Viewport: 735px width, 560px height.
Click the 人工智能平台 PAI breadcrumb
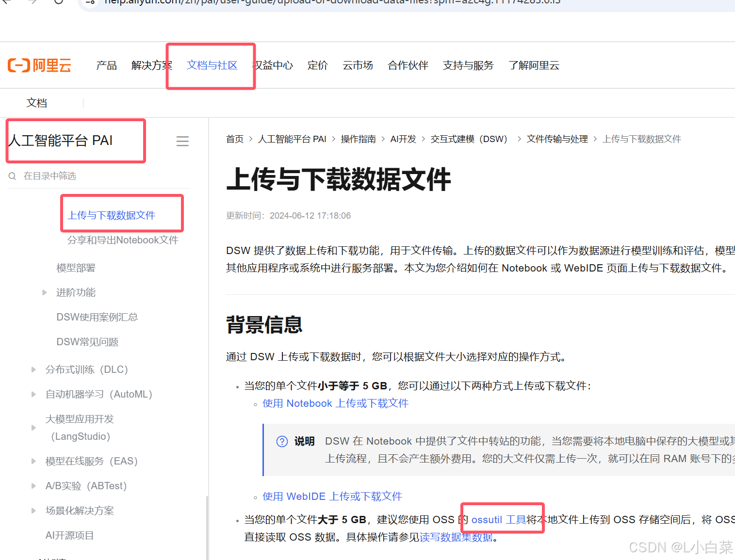coord(292,139)
